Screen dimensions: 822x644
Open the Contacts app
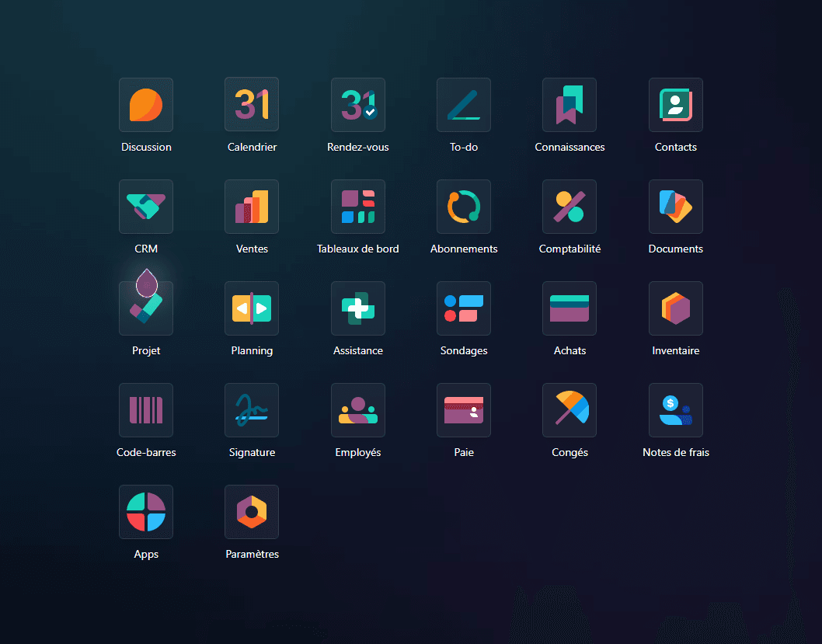pyautogui.click(x=676, y=105)
